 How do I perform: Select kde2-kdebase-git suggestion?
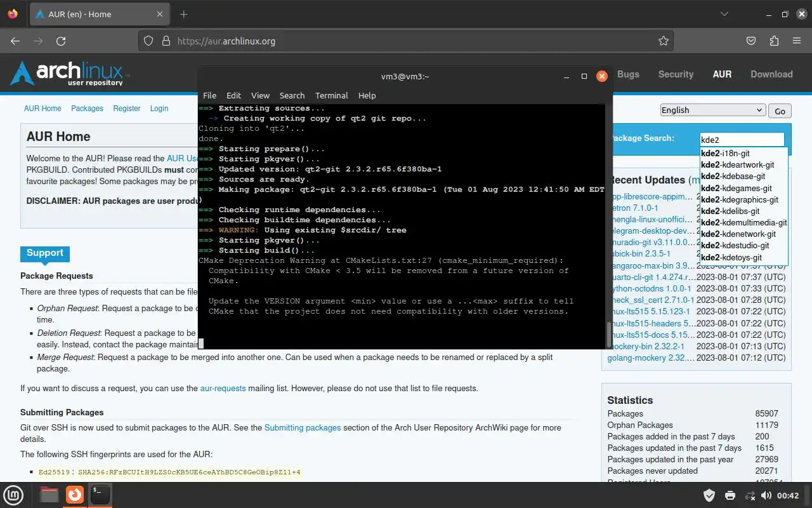pos(743,176)
